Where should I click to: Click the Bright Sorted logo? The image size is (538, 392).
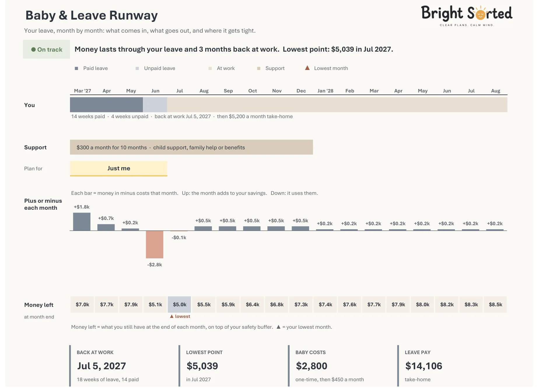tap(467, 16)
